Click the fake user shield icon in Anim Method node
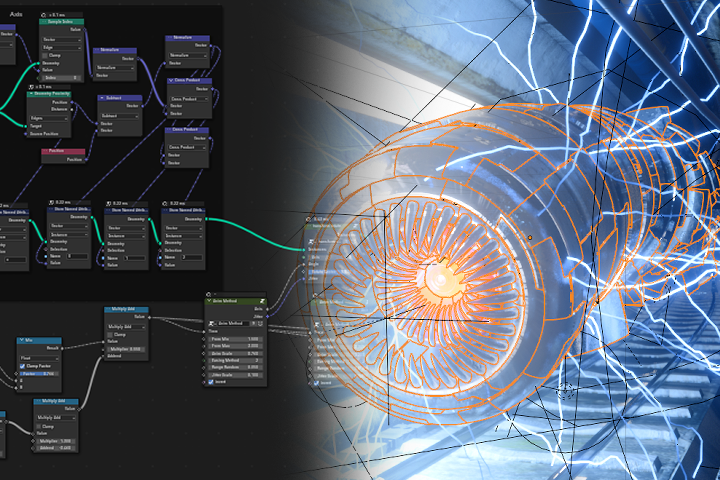The image size is (720, 480). pyautogui.click(x=260, y=323)
